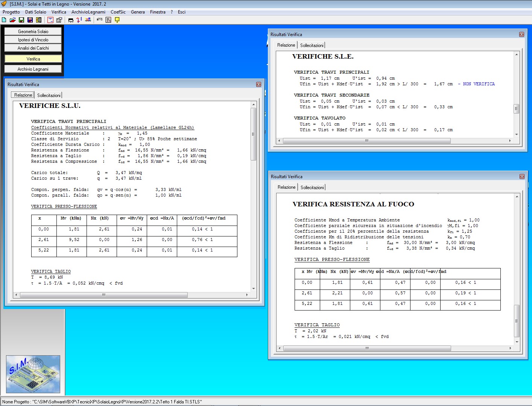Open the CoefSic menu
Viewport: 532px width, 406px height.
click(x=118, y=12)
